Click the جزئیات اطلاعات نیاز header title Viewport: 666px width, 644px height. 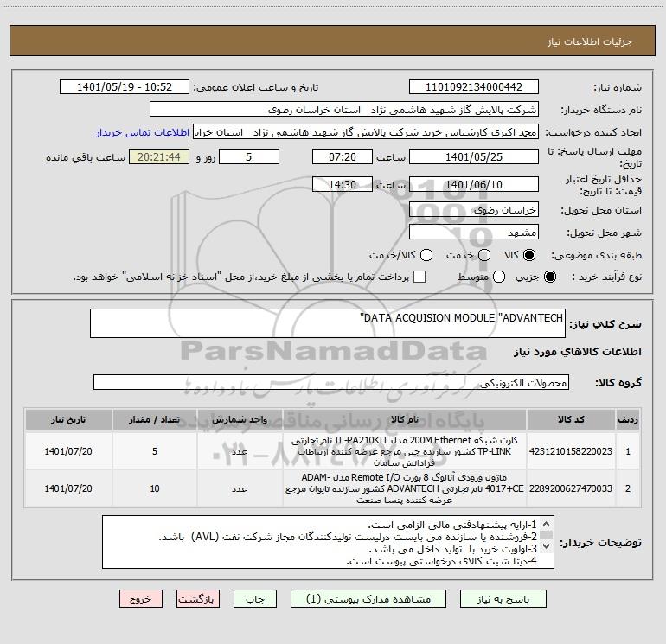coord(589,41)
